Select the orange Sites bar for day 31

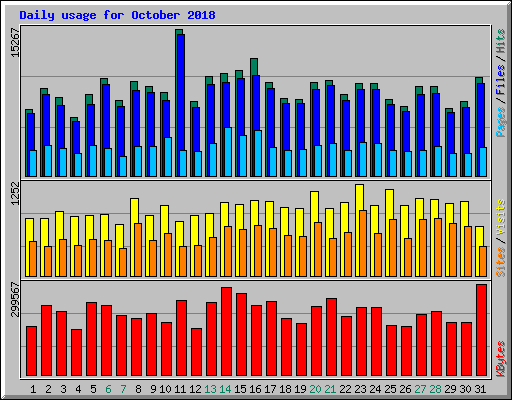[x=483, y=261]
